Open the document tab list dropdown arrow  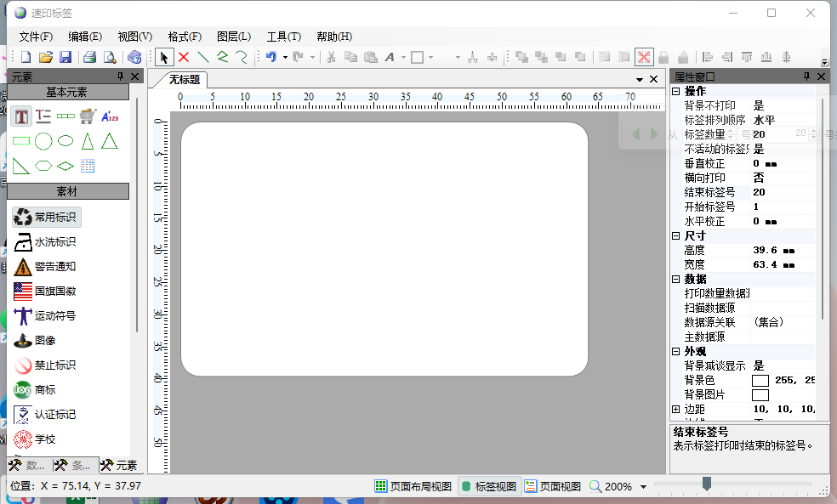click(x=640, y=79)
